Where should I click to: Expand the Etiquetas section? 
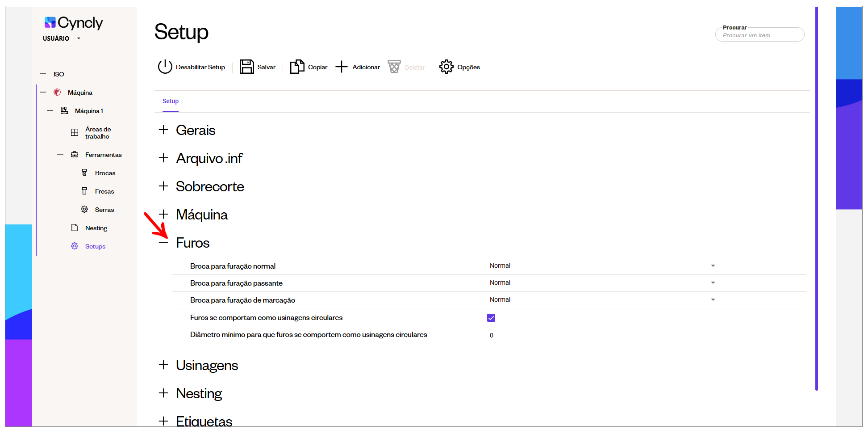point(163,421)
